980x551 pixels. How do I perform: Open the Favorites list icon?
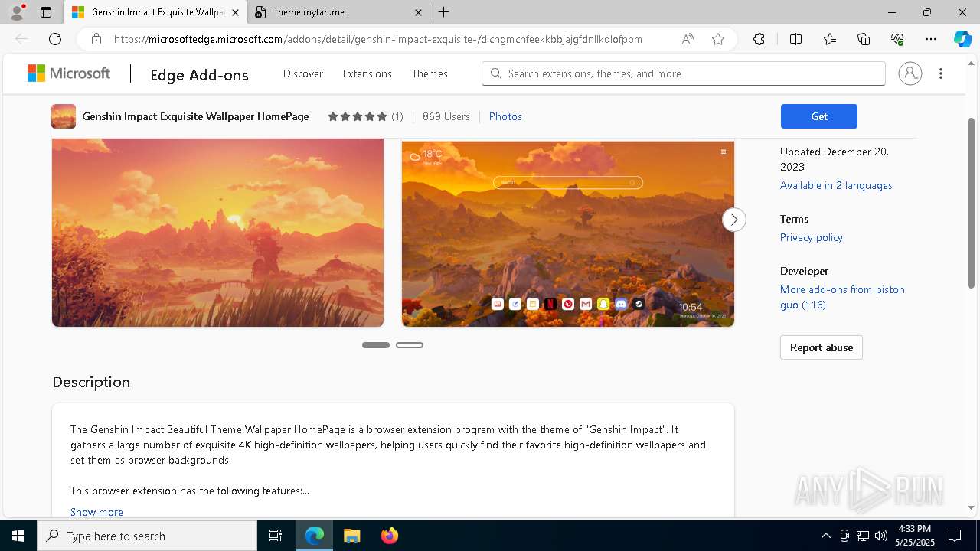point(830,39)
